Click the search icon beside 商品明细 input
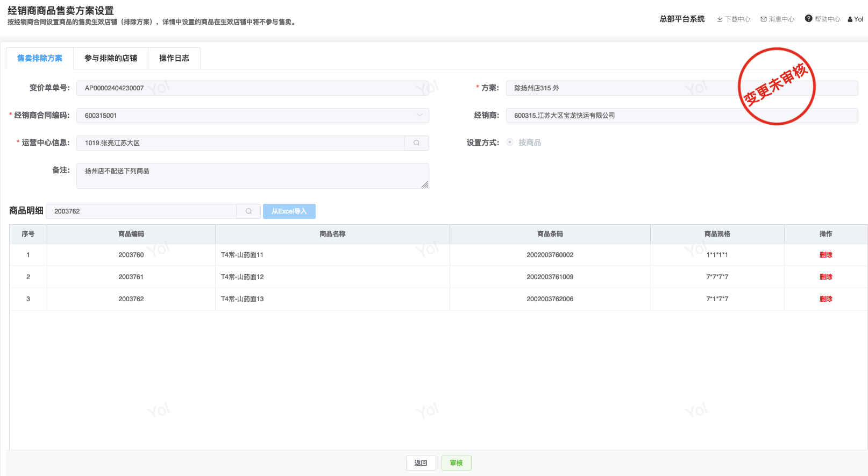 248,211
